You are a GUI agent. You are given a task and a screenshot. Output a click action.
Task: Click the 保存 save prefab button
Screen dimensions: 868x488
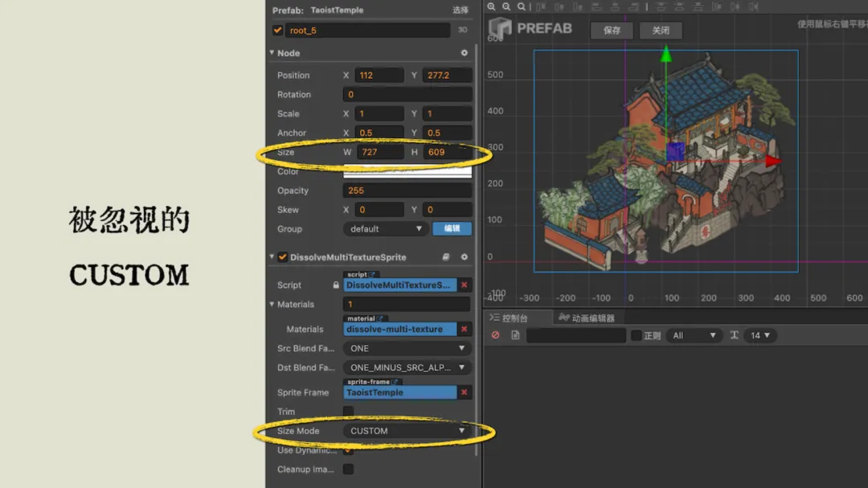tap(611, 31)
